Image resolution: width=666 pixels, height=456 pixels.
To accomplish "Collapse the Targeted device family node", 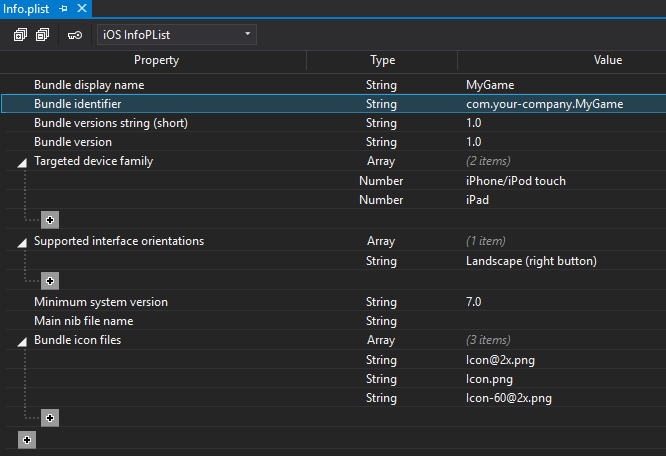I will tap(22, 161).
